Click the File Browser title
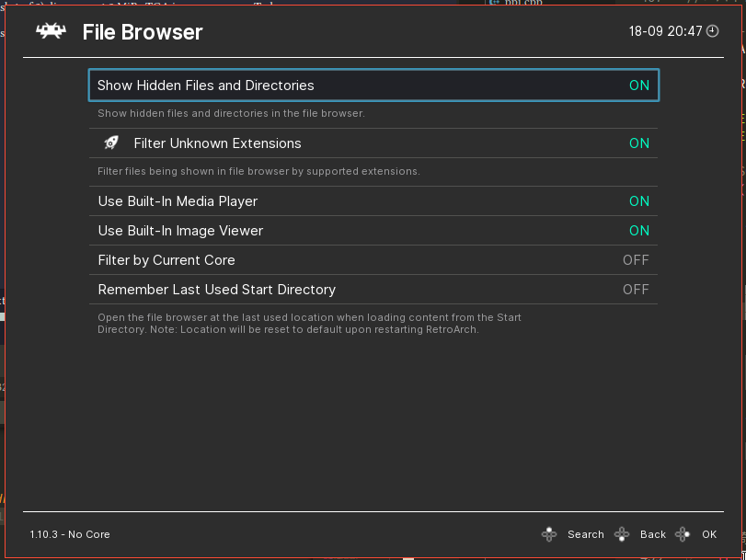Viewport: 746px width, 560px height. tap(143, 32)
